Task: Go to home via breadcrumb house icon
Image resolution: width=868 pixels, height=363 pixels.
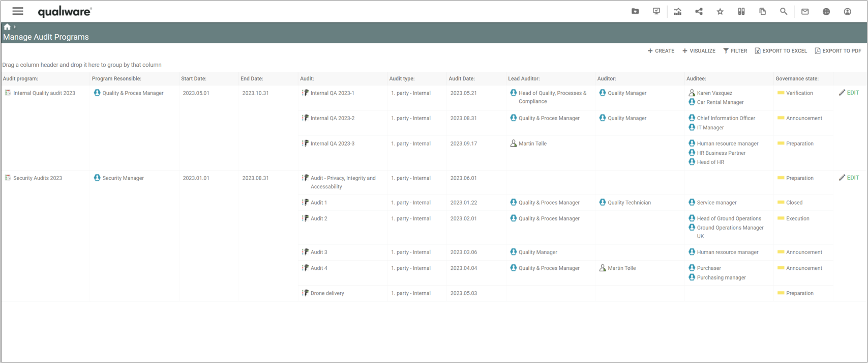Action: click(7, 27)
